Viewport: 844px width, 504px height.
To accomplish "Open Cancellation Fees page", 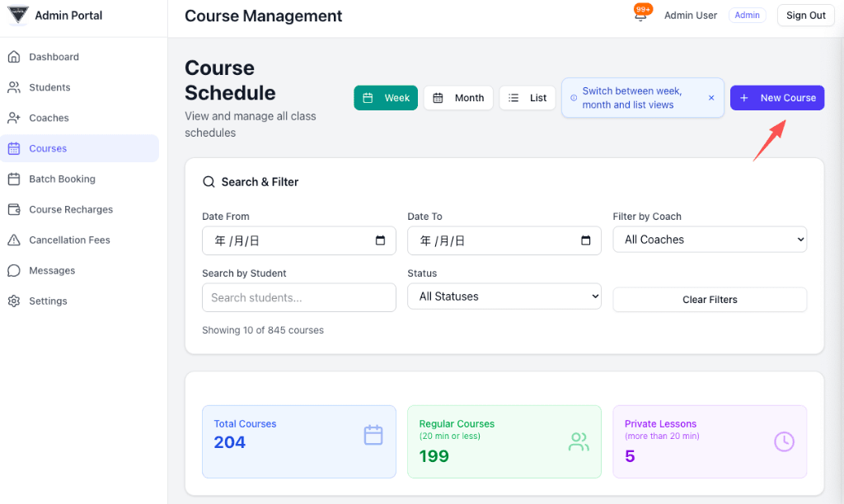I will [69, 240].
